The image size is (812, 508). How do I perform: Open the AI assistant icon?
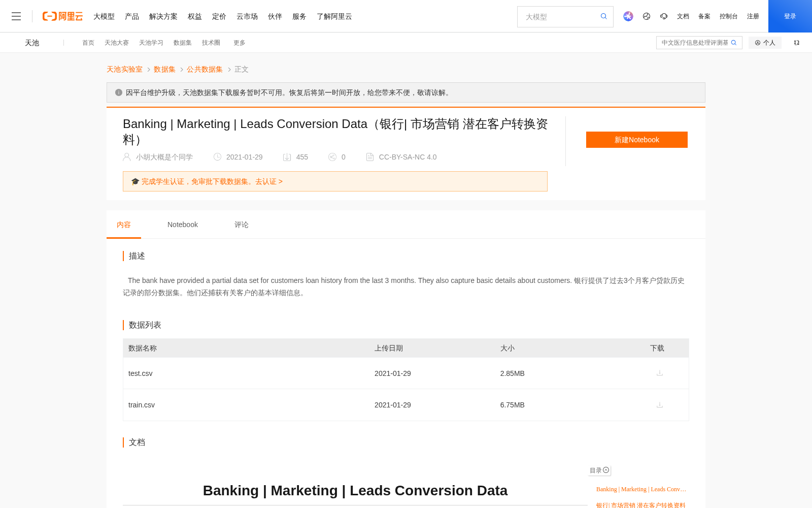click(628, 16)
